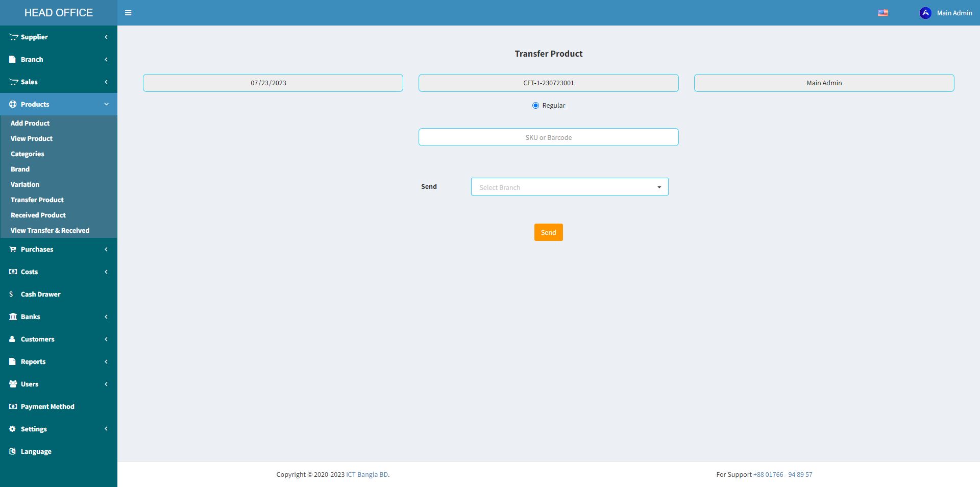Click the orange Send button
980x487 pixels.
[549, 232]
